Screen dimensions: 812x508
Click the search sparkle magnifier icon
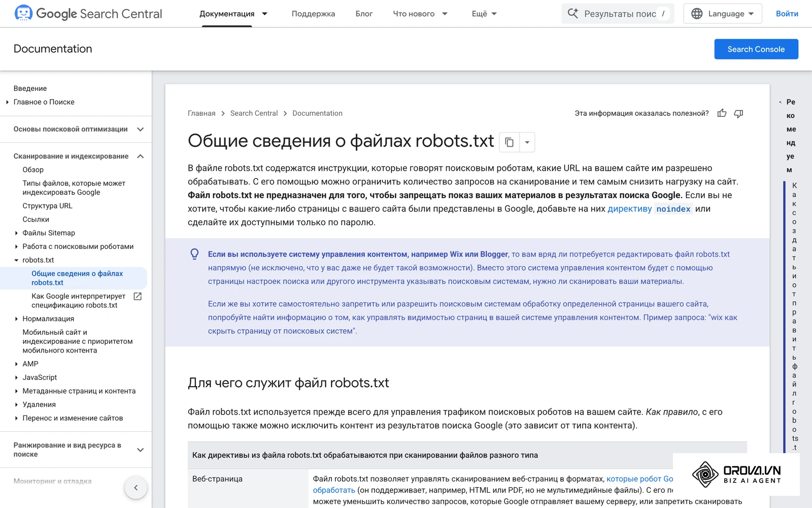pyautogui.click(x=573, y=14)
